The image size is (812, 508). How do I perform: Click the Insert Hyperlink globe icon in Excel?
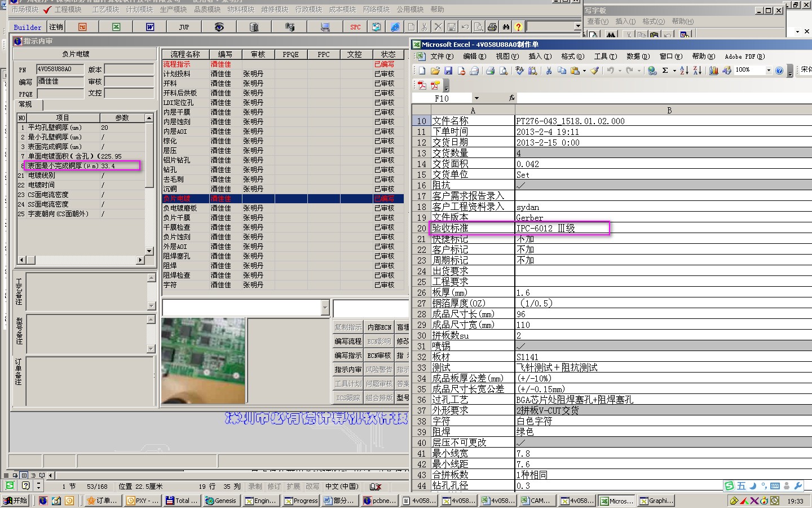point(652,71)
